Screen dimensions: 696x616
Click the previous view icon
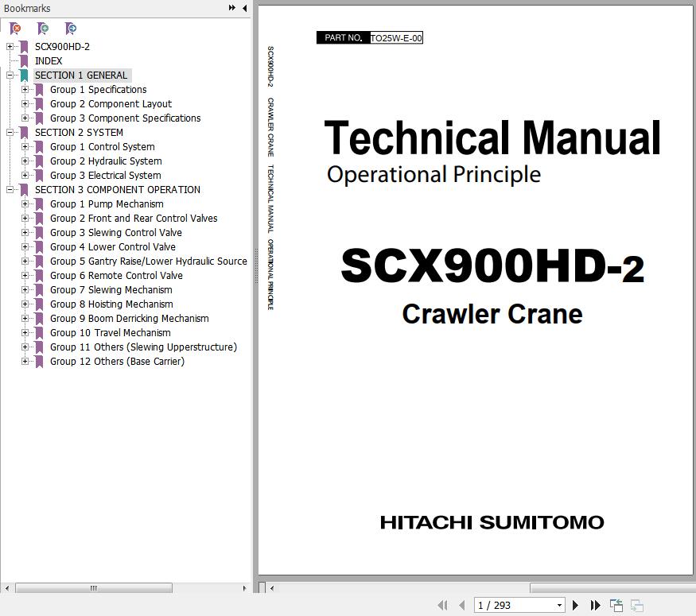pyautogui.click(x=616, y=606)
